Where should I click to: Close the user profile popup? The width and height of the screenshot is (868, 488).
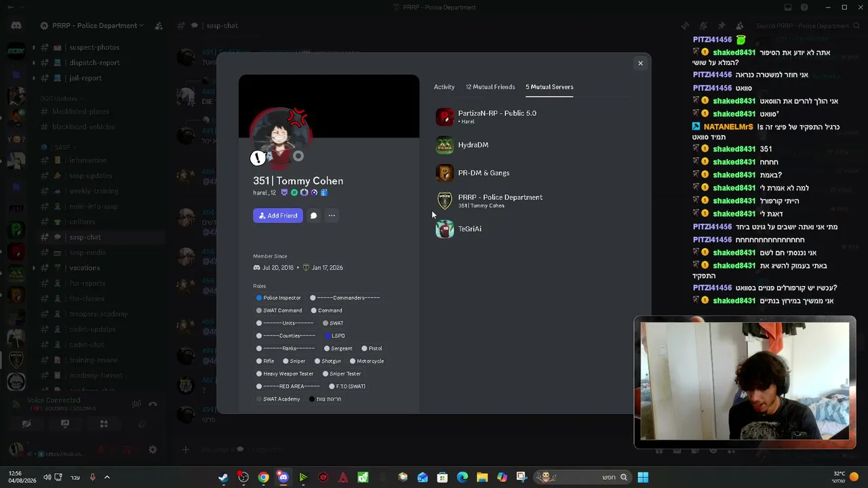[x=640, y=63]
